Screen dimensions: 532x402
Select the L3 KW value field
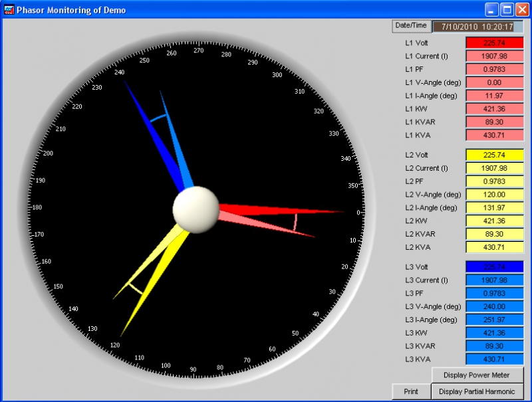pyautogui.click(x=494, y=333)
